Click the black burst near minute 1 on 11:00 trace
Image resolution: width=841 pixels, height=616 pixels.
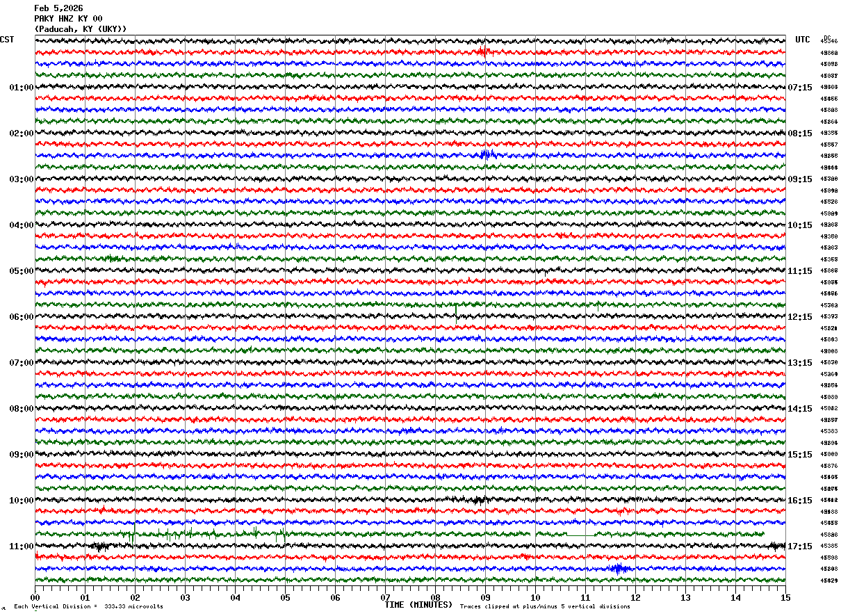tap(99, 546)
